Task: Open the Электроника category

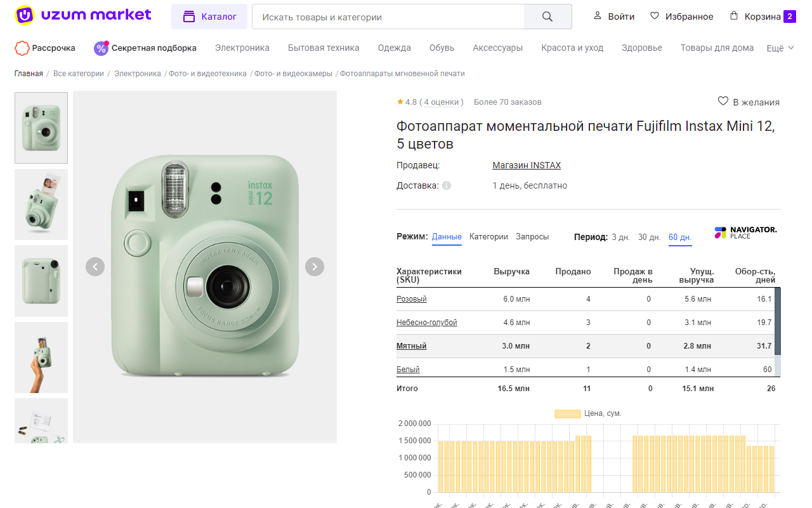Action: tap(242, 48)
